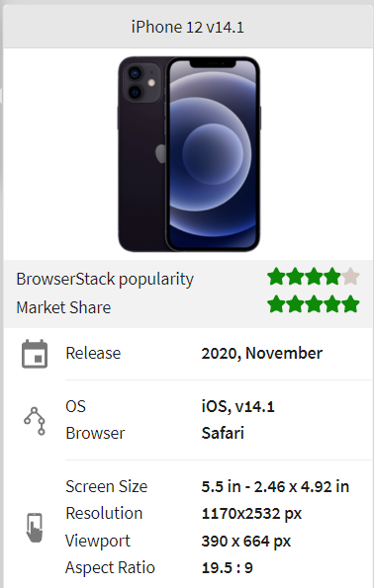Image resolution: width=374 pixels, height=588 pixels.
Task: Click the touch screen phone icon
Action: pos(35,528)
